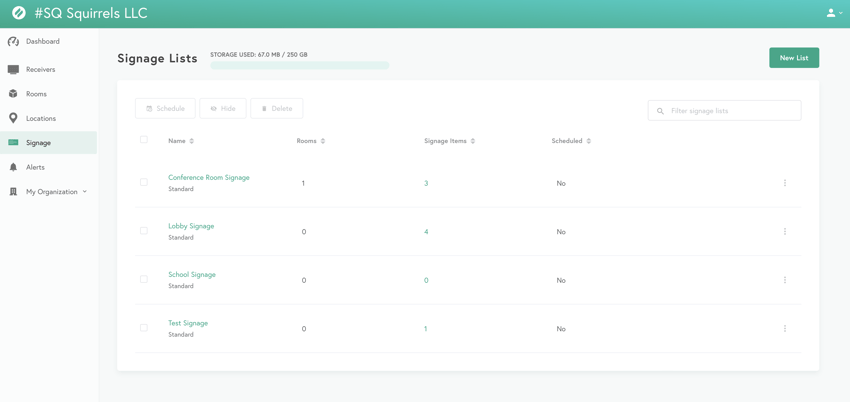Open the user account dropdown

tap(833, 14)
